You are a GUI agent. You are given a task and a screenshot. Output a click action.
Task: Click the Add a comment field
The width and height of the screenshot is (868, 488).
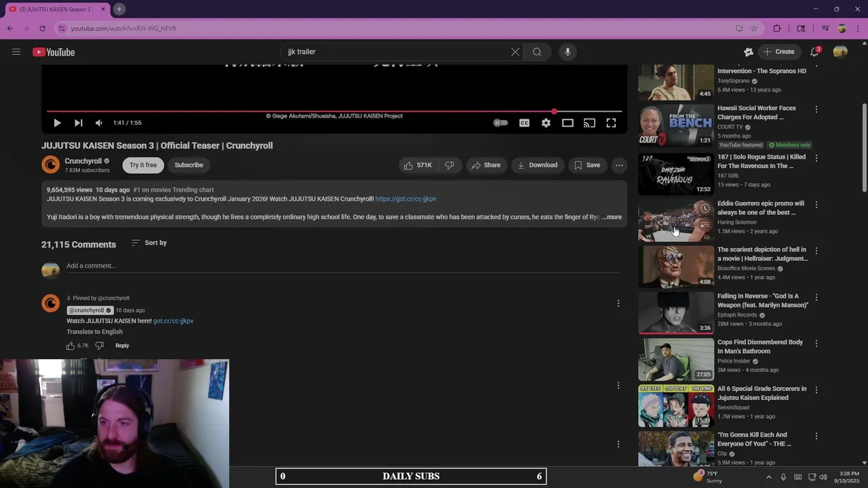pyautogui.click(x=342, y=266)
